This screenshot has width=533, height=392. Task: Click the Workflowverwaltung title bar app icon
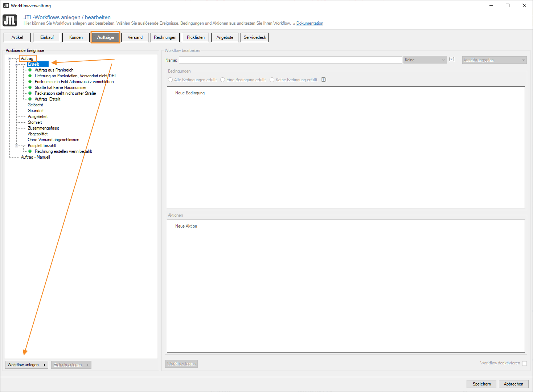click(6, 5)
